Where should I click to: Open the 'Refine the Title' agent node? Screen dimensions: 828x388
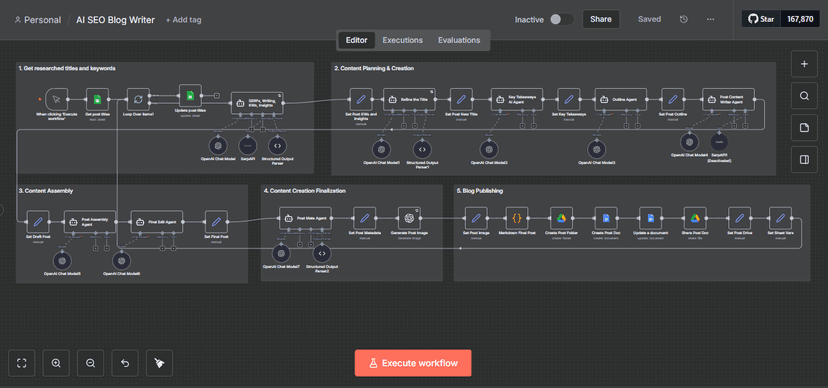click(410, 99)
